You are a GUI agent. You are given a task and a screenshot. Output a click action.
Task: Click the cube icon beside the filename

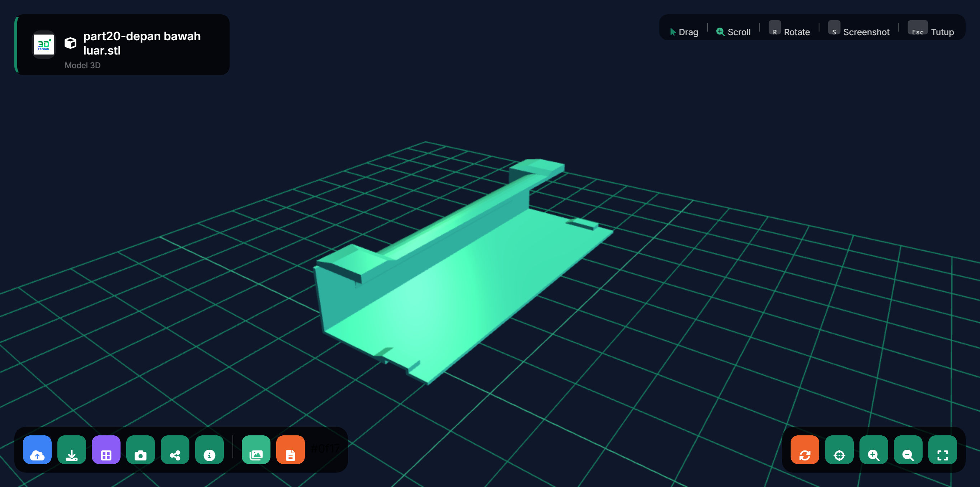tap(70, 43)
